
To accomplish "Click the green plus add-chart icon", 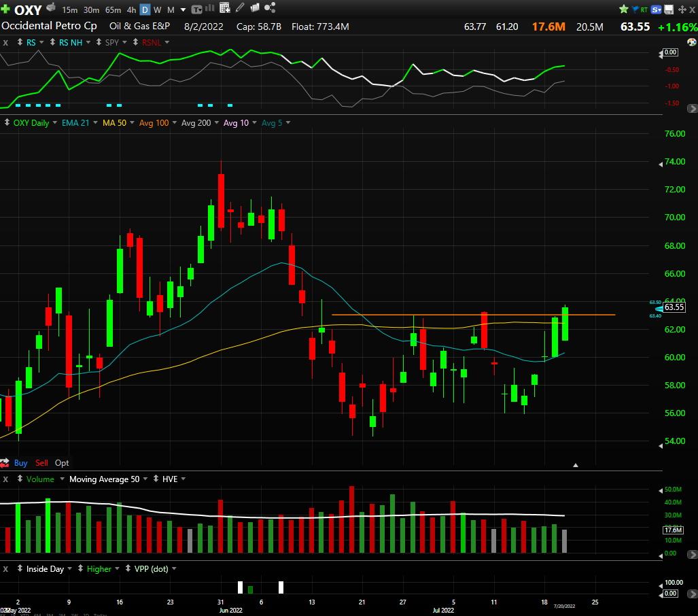I will click(5, 9).
